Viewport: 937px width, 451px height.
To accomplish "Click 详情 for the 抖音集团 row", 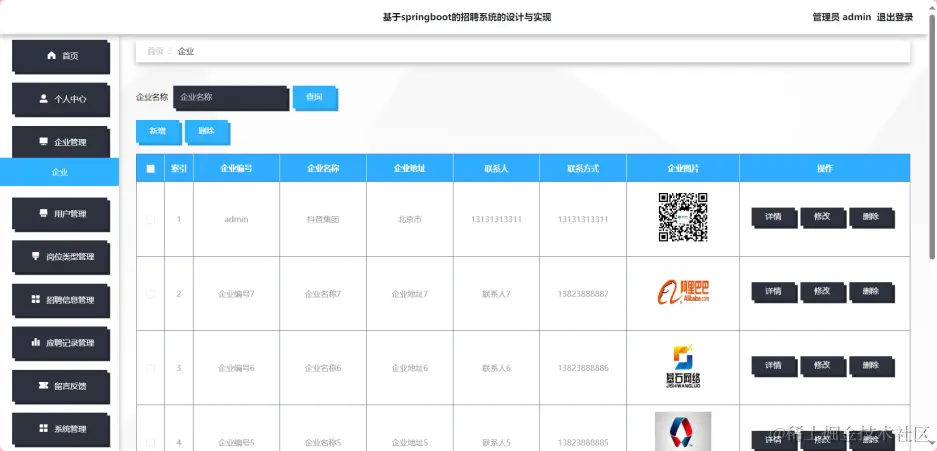I will point(774,218).
